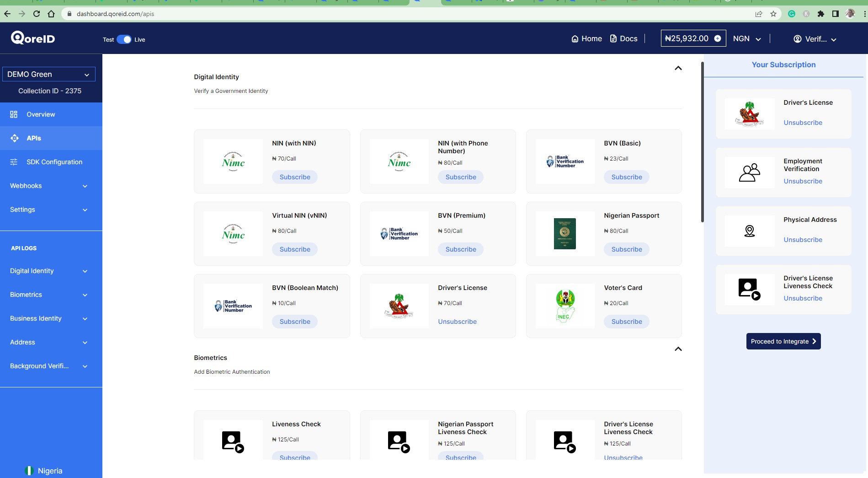Subscribe to NIN (with NIN)
This screenshot has height=478, width=868.
[295, 177]
